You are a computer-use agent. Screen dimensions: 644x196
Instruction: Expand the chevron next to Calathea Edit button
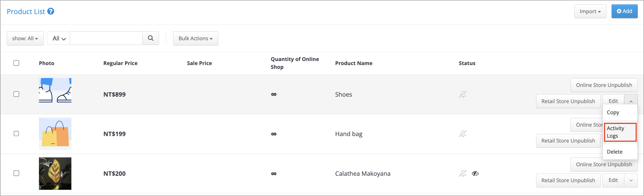631,180
